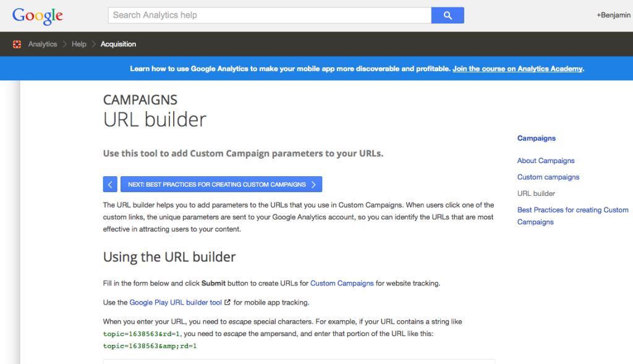Go to previous article with left chevron

pos(110,184)
